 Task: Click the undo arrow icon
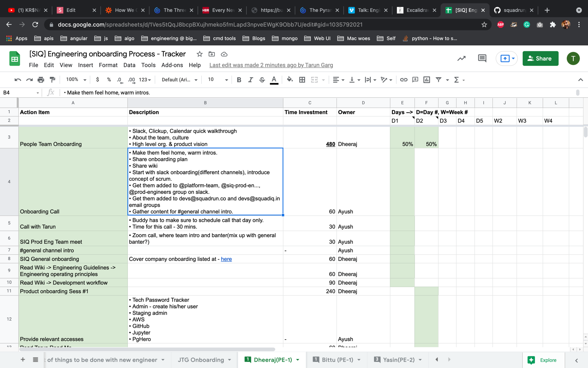pos(18,80)
